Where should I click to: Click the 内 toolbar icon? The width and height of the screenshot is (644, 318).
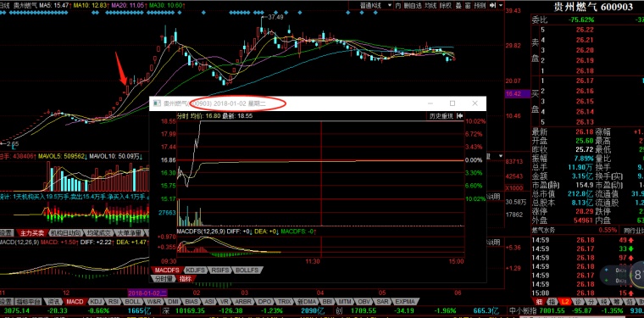coord(397,5)
